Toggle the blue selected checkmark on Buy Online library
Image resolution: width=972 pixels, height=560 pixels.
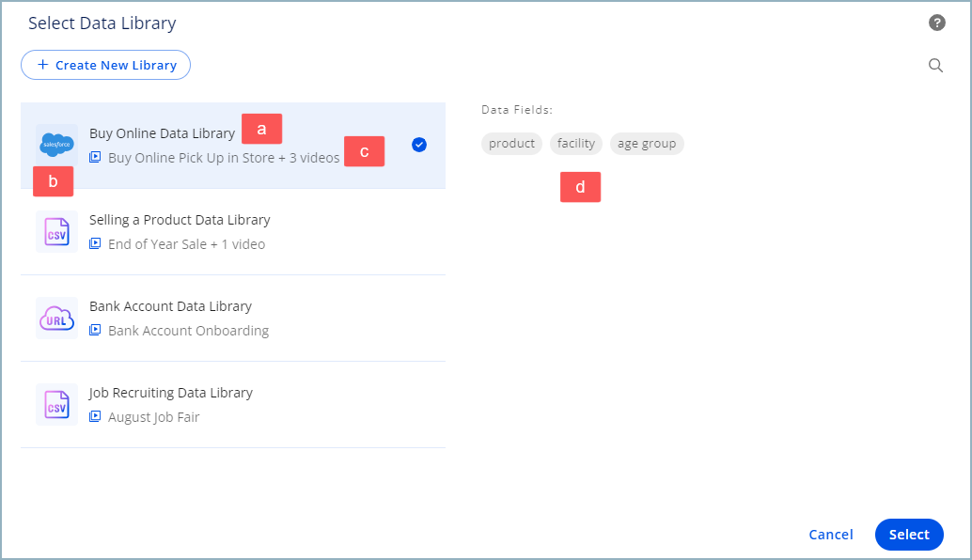click(419, 145)
